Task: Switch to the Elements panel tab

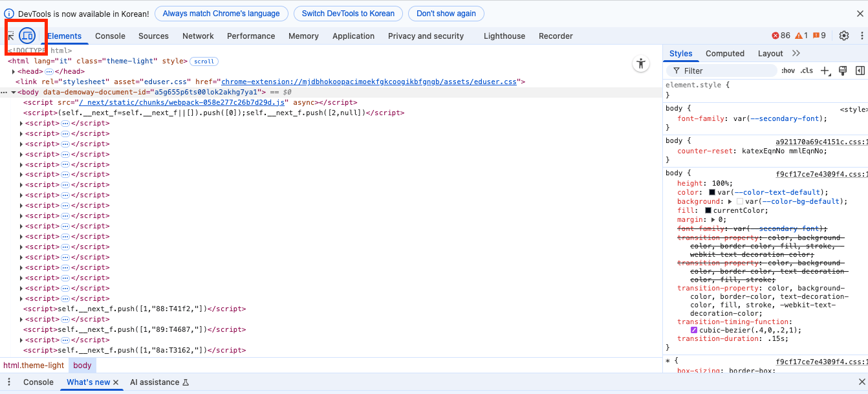Action: (64, 36)
